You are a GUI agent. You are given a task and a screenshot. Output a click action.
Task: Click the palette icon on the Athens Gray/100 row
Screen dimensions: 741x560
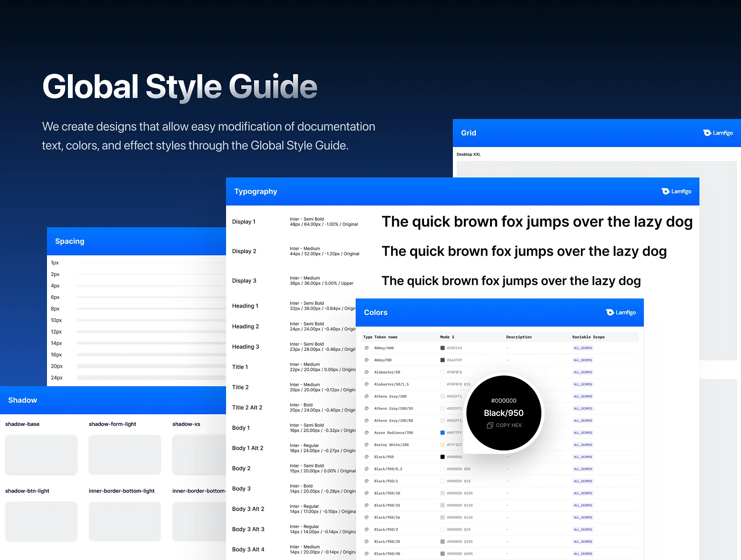tap(366, 397)
